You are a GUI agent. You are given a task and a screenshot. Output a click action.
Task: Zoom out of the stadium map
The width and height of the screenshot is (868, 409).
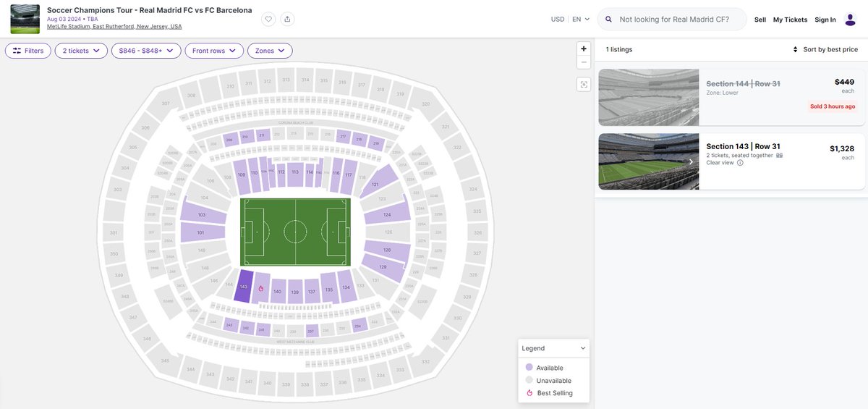(x=584, y=62)
